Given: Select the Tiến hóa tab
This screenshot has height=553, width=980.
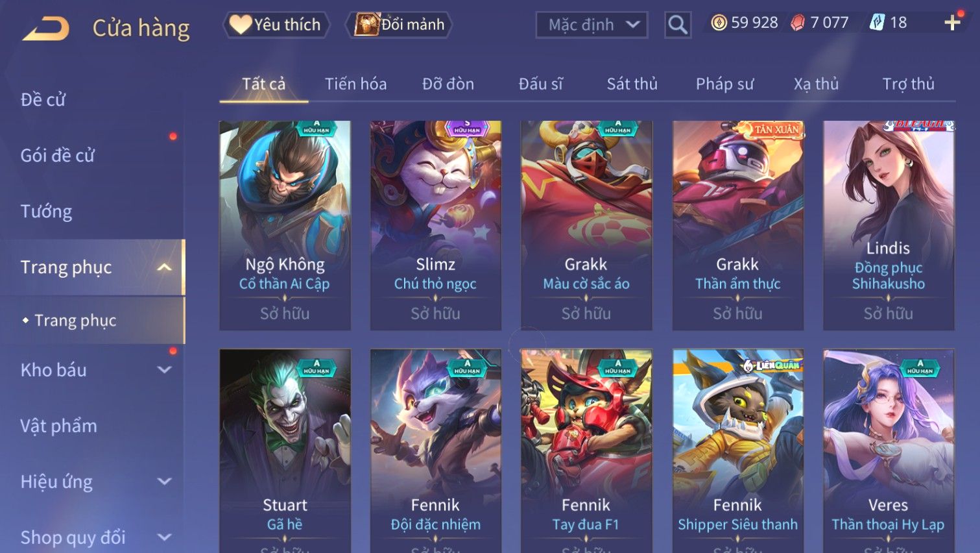Looking at the screenshot, I should tap(356, 84).
